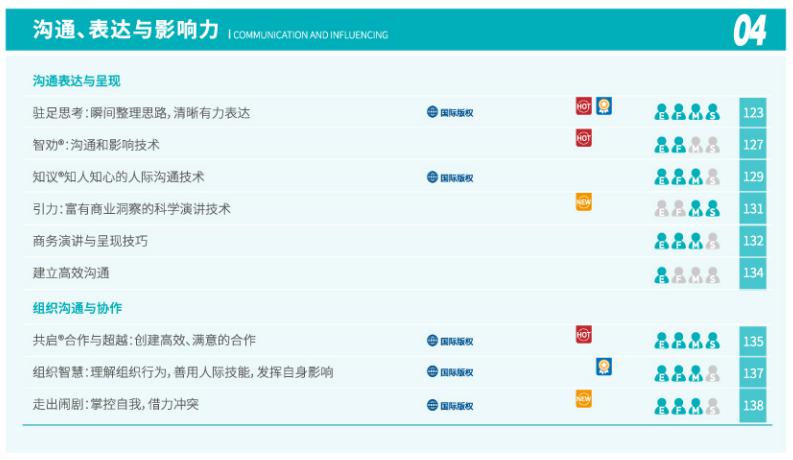Screen dimensions: 793x460
Task: Open page 132 for 商务演讲与呈现技巧
Action: pos(753,241)
